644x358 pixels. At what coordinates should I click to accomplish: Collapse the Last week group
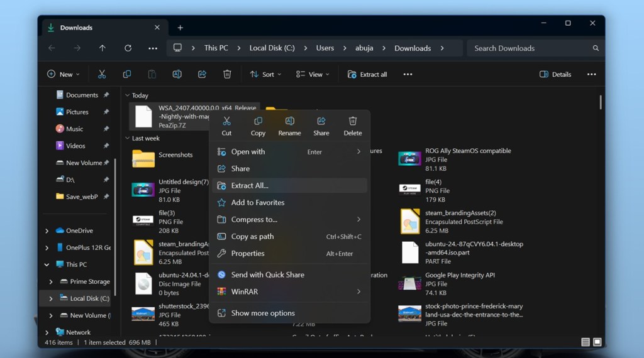point(127,138)
